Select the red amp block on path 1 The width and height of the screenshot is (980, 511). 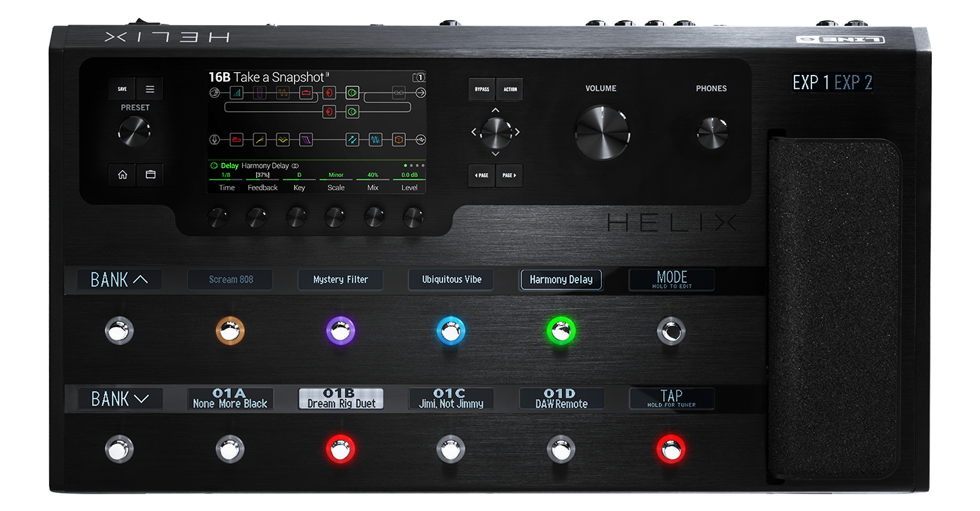point(306,92)
